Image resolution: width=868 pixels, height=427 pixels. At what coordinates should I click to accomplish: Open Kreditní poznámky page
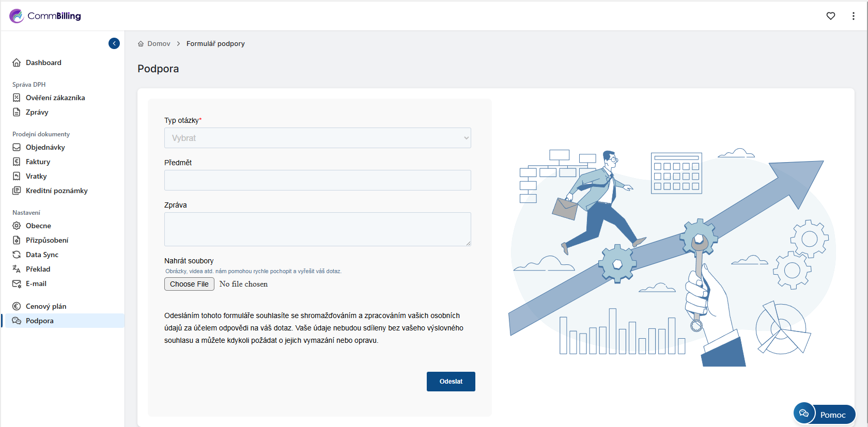56,191
